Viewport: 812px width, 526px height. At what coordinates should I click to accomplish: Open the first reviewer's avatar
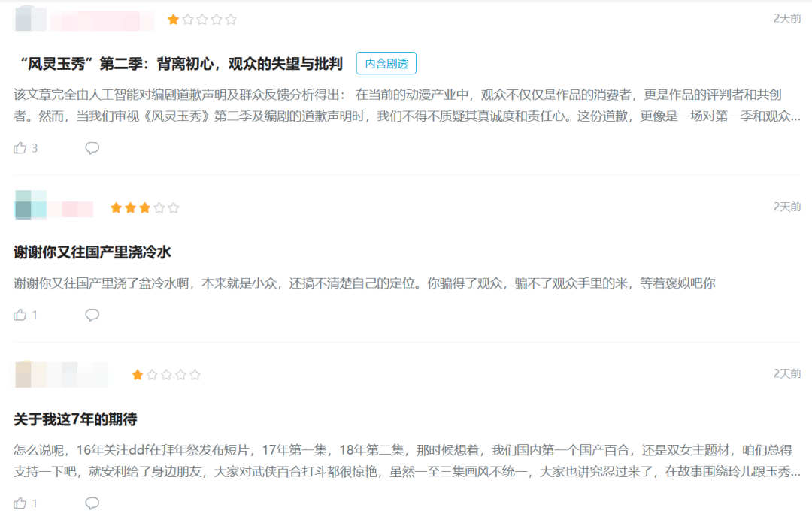tap(30, 19)
